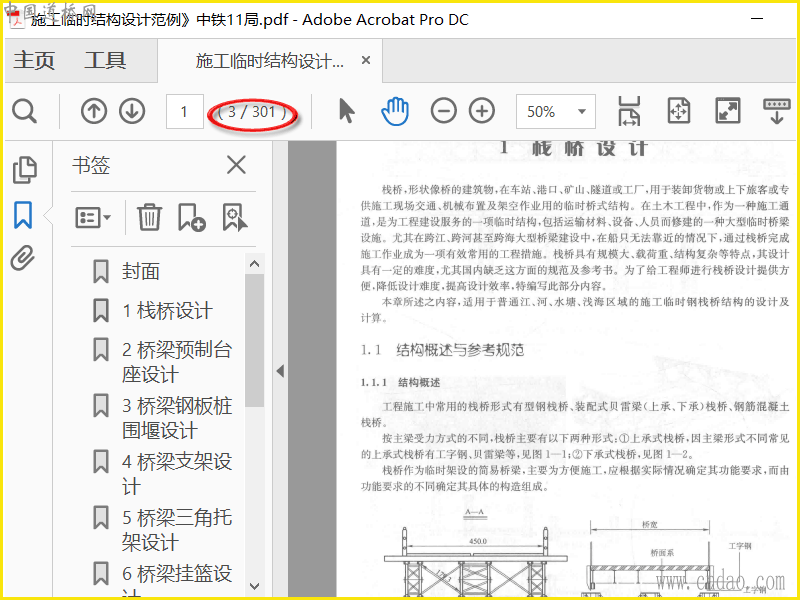This screenshot has width=800, height=600.
Task: Switch to 主页 home tab
Action: click(34, 60)
